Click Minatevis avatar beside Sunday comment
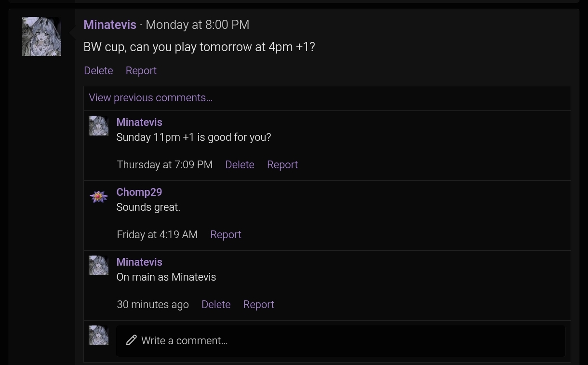The image size is (588, 365). (98, 126)
